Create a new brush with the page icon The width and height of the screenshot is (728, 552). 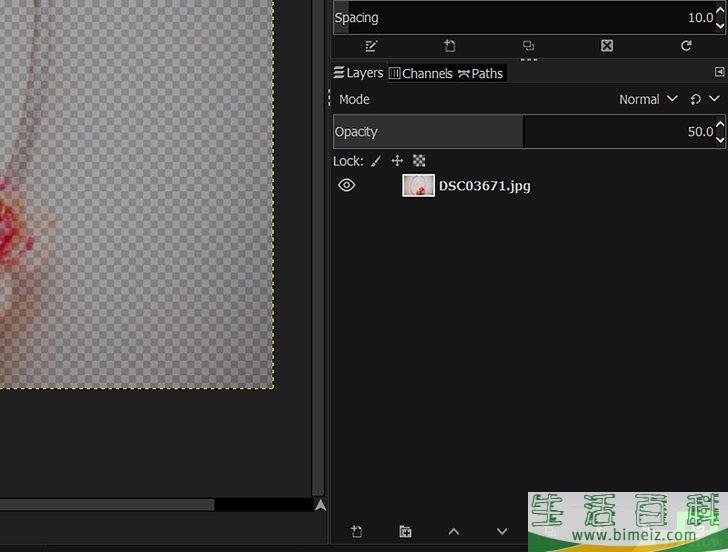[x=450, y=46]
